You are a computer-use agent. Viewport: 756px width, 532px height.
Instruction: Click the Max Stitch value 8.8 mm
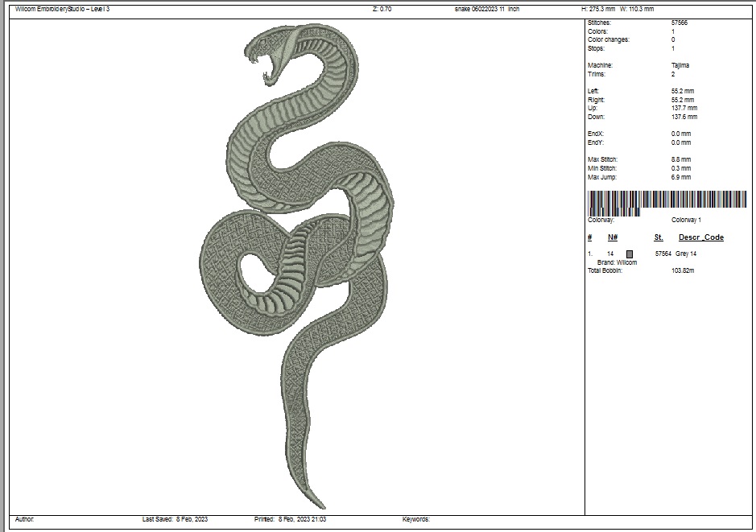[680, 159]
